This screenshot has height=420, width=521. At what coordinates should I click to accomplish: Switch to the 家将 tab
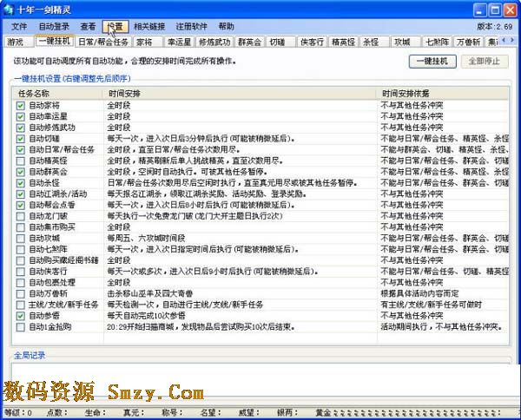tap(148, 42)
